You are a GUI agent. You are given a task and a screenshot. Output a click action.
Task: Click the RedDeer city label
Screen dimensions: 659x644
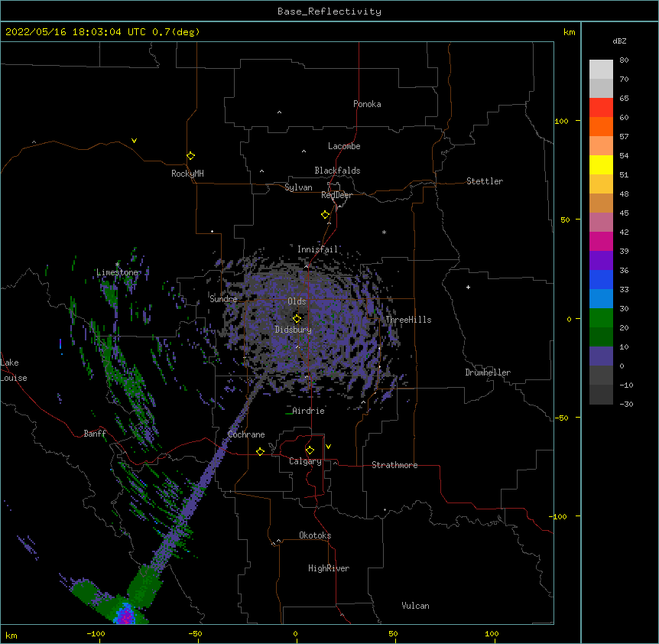pos(336,195)
